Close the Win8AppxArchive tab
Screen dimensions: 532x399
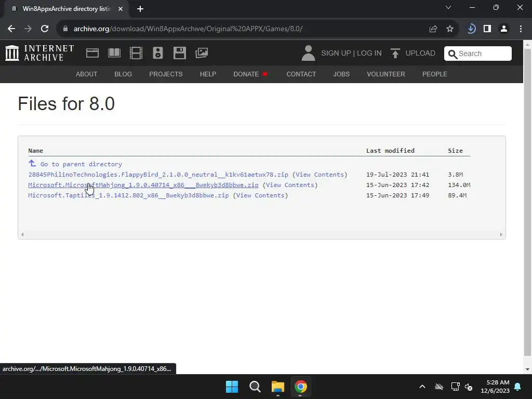pyautogui.click(x=121, y=9)
